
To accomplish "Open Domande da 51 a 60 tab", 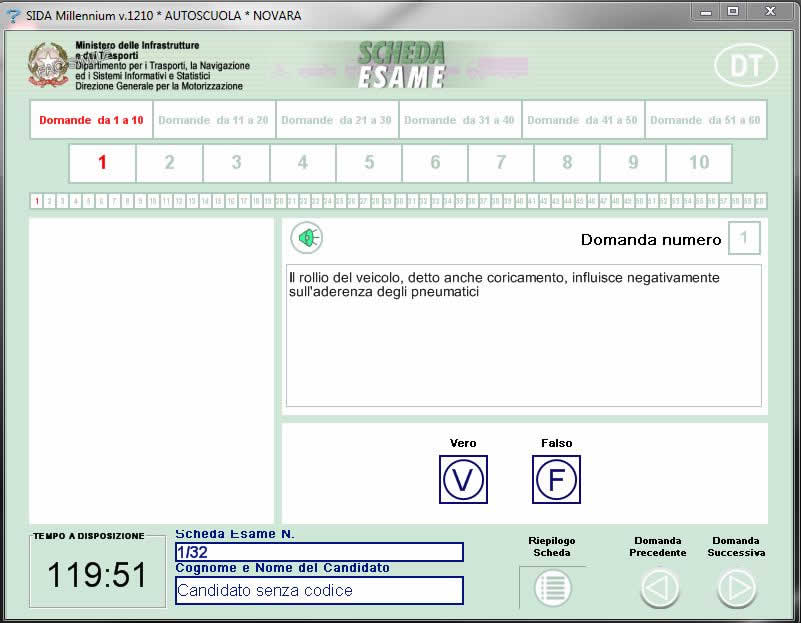I will 705,120.
